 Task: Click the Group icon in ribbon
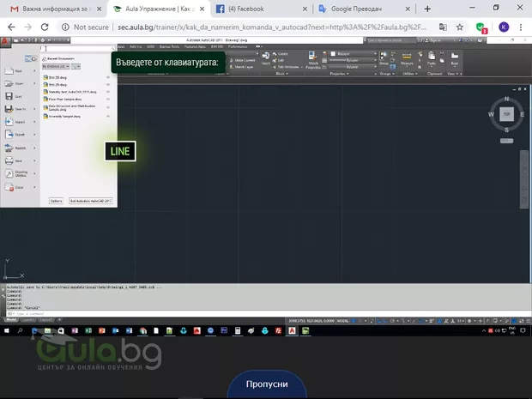coord(384,56)
